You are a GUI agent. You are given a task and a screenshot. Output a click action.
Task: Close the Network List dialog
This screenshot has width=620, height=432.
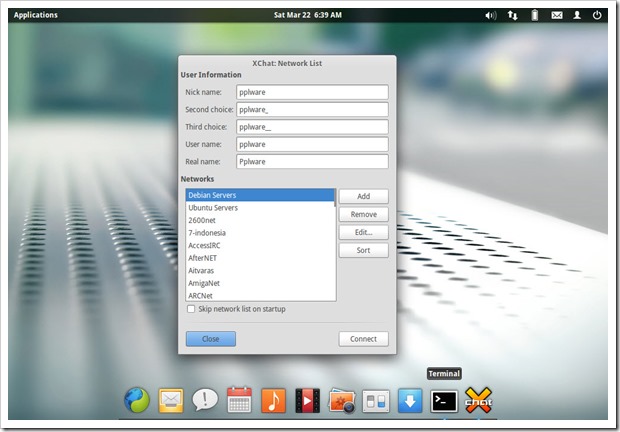[x=211, y=339]
